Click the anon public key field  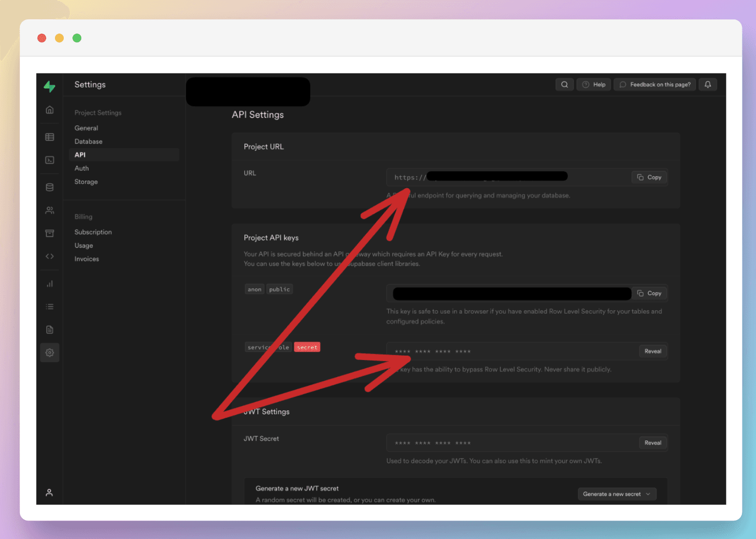pos(527,293)
